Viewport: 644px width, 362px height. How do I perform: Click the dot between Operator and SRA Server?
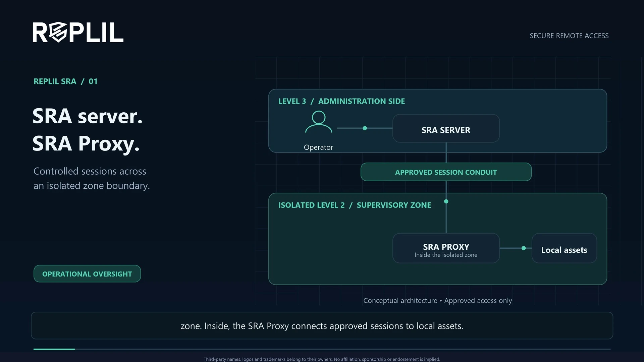pos(365,128)
